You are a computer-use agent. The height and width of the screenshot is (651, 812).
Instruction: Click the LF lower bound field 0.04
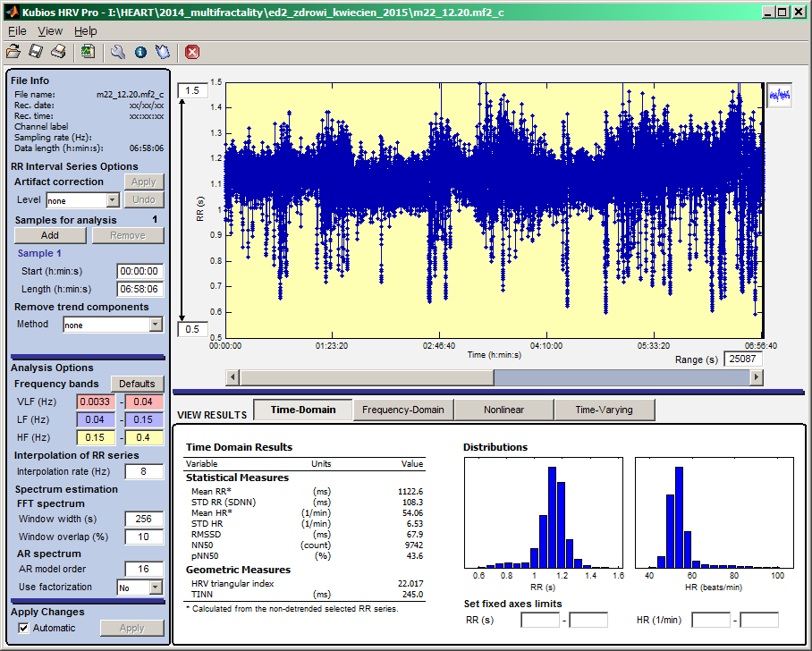[x=96, y=419]
